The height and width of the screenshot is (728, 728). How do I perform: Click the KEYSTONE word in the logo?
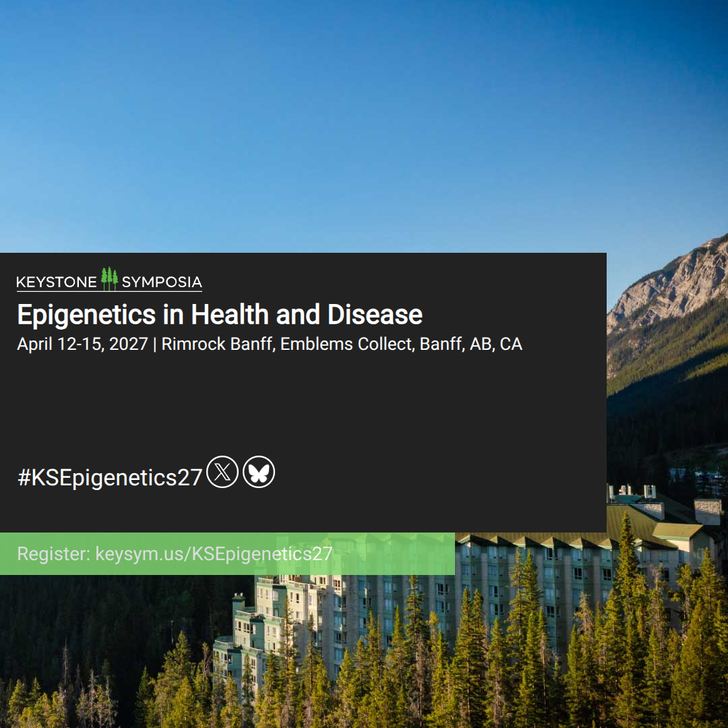point(57,282)
